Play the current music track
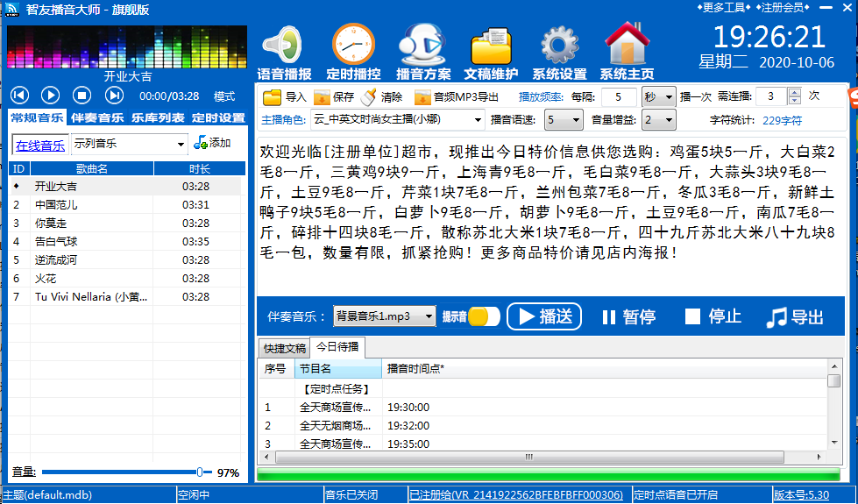The height and width of the screenshot is (504, 858). pyautogui.click(x=51, y=96)
